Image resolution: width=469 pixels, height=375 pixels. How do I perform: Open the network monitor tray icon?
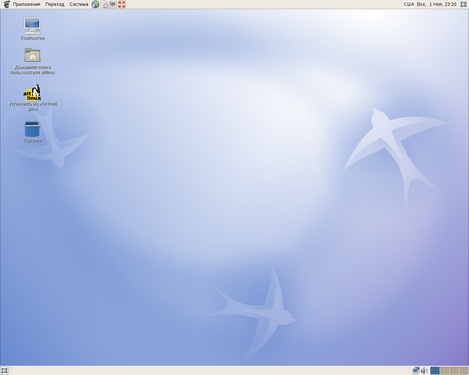pyautogui.click(x=416, y=370)
